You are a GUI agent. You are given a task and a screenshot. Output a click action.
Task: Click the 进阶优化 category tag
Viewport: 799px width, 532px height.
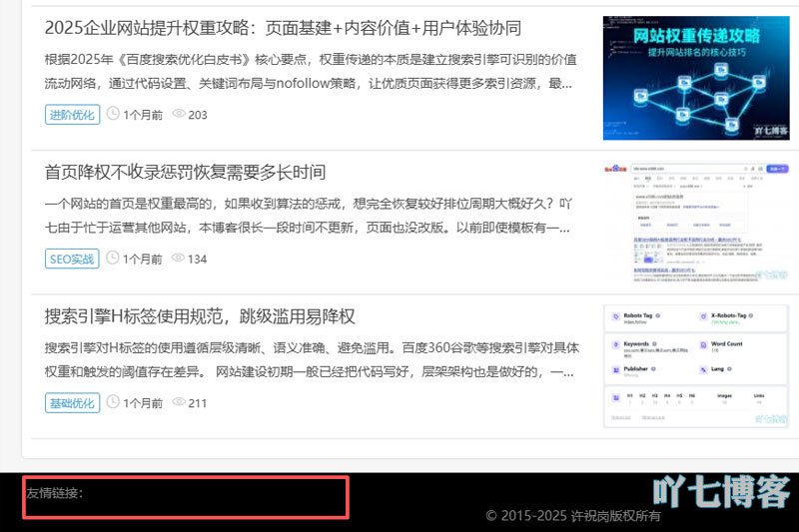click(72, 115)
